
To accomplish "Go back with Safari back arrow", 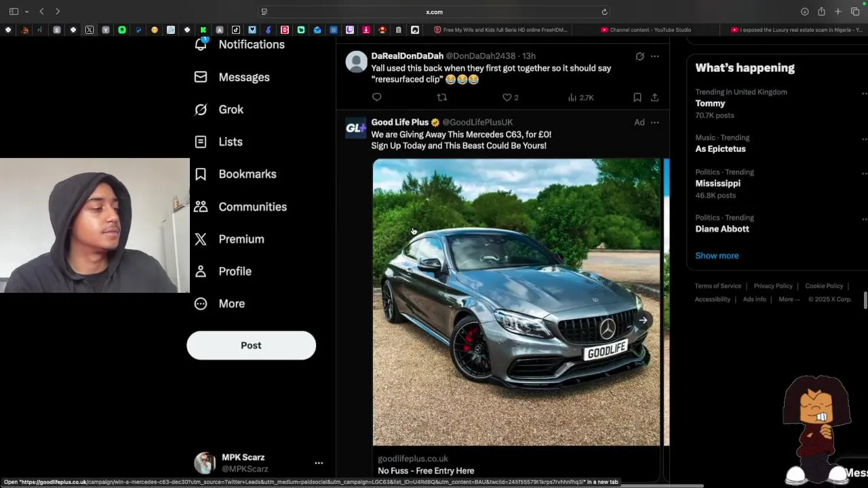I will point(41,12).
